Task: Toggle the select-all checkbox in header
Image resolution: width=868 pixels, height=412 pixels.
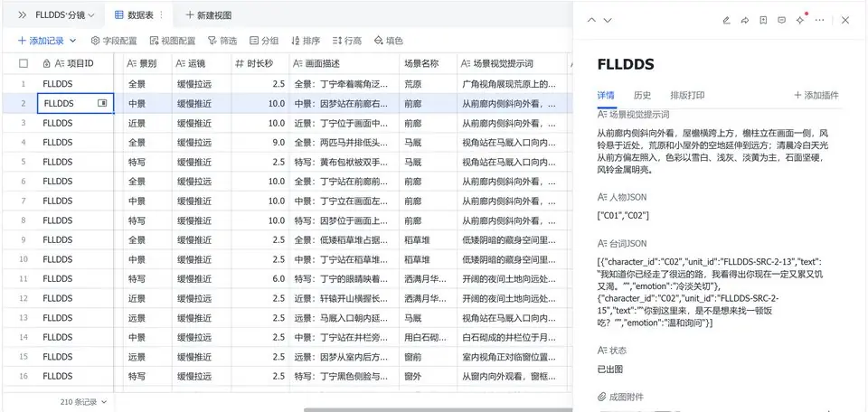Action: click(x=24, y=63)
